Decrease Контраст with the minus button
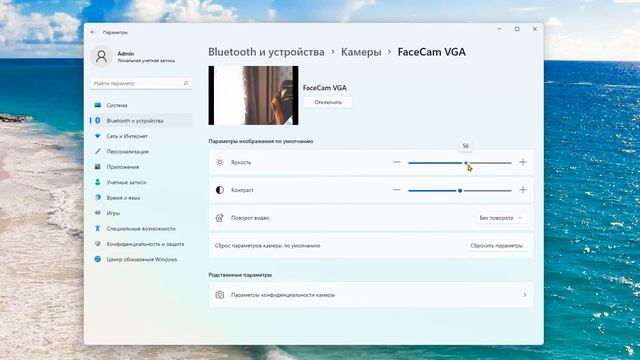The height and width of the screenshot is (360, 640). point(396,190)
